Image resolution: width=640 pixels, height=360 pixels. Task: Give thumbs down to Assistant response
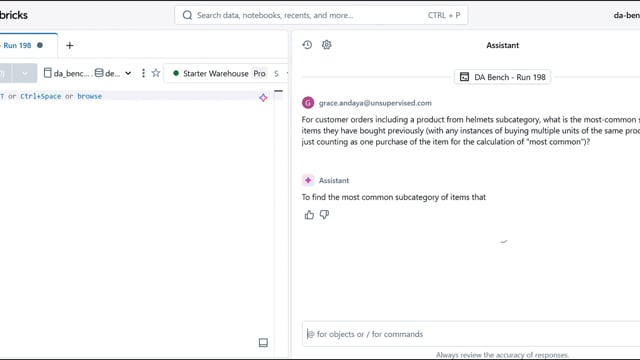point(324,215)
